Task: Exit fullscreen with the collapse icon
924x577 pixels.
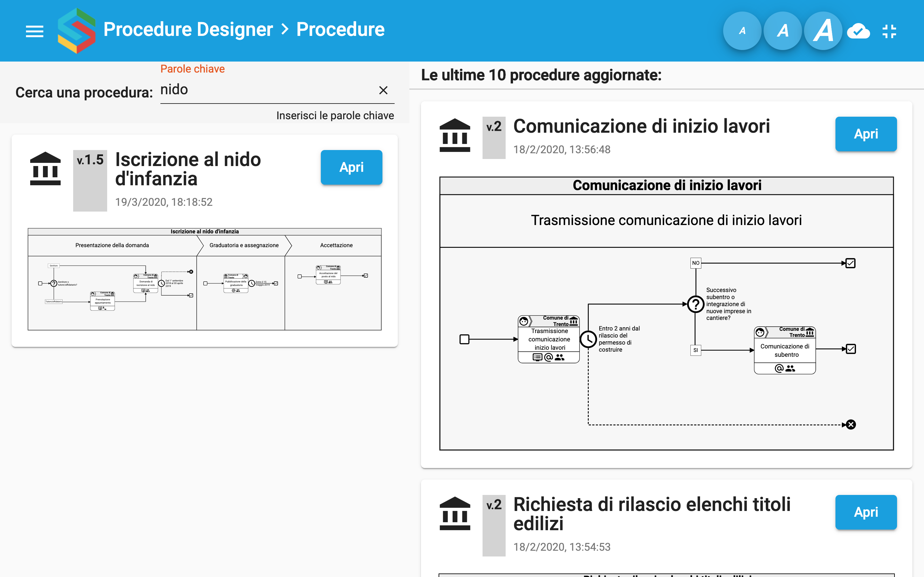Action: point(889,31)
